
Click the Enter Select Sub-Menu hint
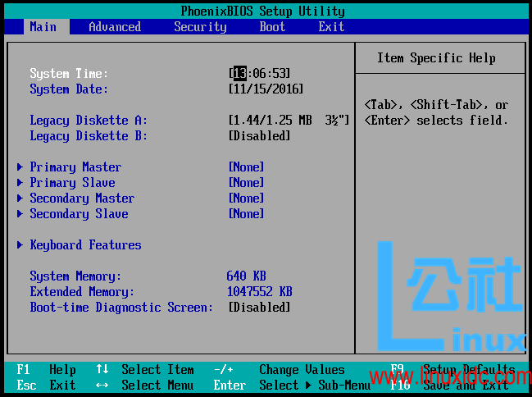[x=292, y=386]
